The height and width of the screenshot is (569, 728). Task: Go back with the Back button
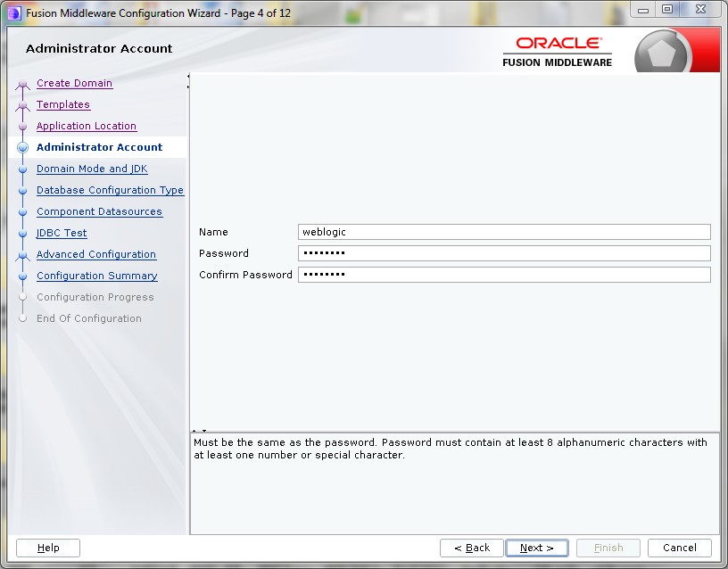click(x=472, y=548)
